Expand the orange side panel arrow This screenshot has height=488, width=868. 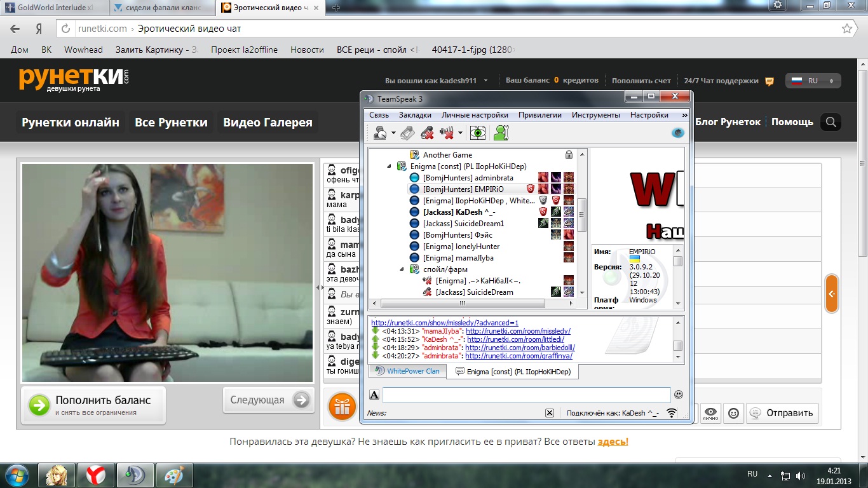[x=831, y=294]
